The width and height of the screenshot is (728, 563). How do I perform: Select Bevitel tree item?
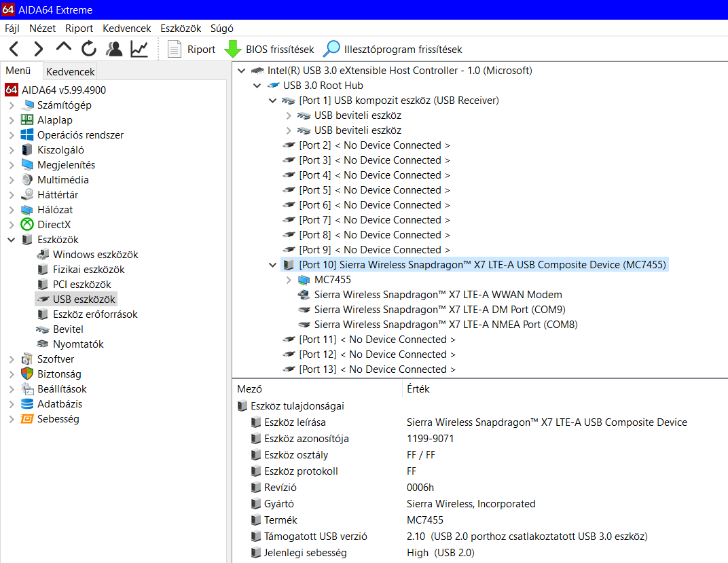point(68,329)
